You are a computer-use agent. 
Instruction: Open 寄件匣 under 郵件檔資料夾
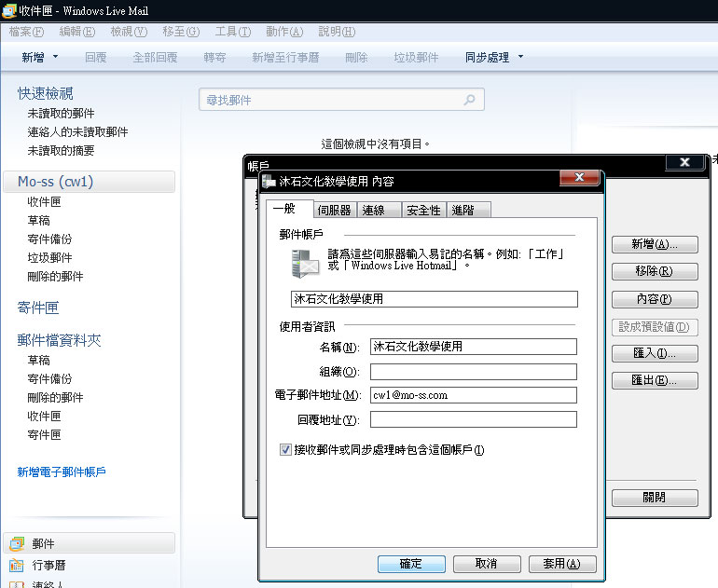[44, 434]
